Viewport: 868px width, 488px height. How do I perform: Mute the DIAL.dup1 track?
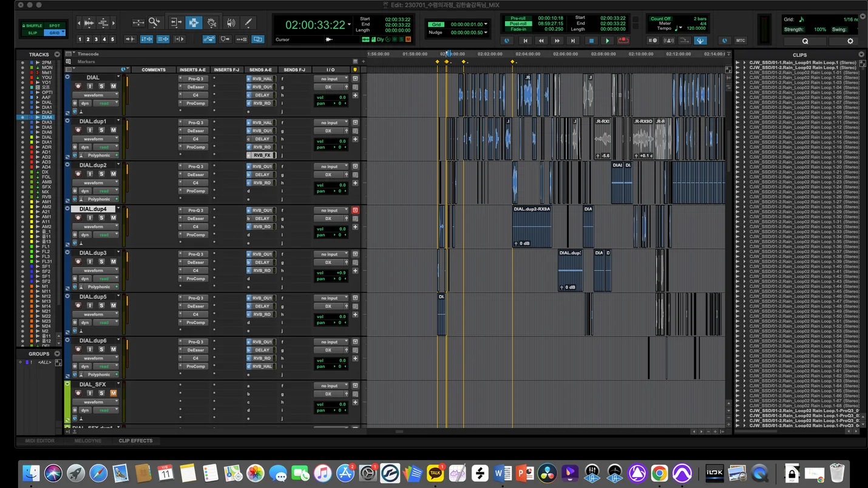(113, 130)
